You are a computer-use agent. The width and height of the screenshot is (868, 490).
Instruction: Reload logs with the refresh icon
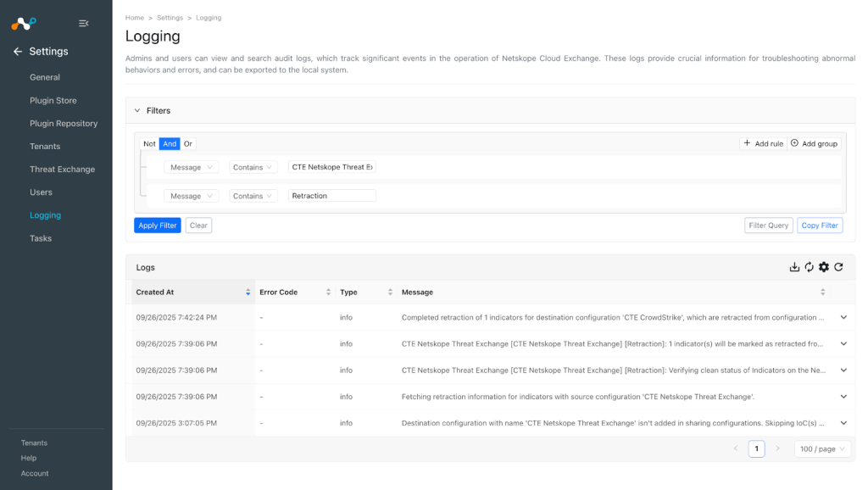(x=838, y=267)
